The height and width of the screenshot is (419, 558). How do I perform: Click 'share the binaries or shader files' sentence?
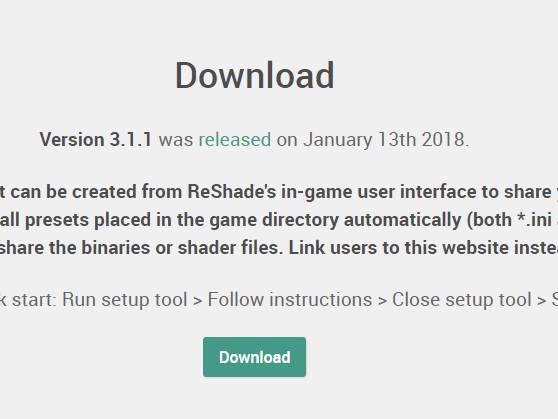[141, 248]
